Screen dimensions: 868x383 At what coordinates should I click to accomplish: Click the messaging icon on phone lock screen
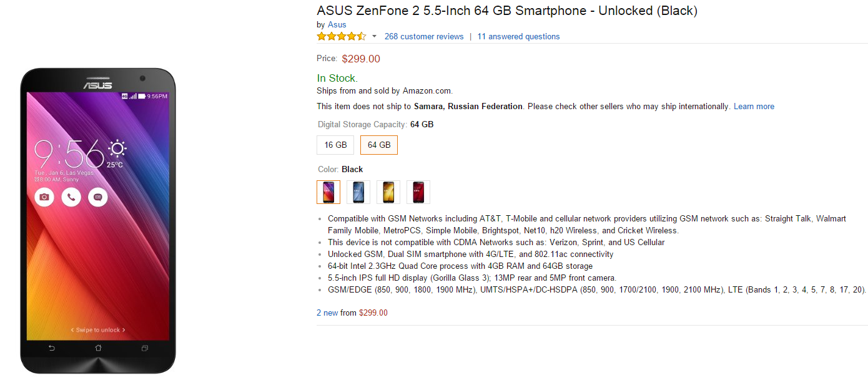tap(98, 197)
